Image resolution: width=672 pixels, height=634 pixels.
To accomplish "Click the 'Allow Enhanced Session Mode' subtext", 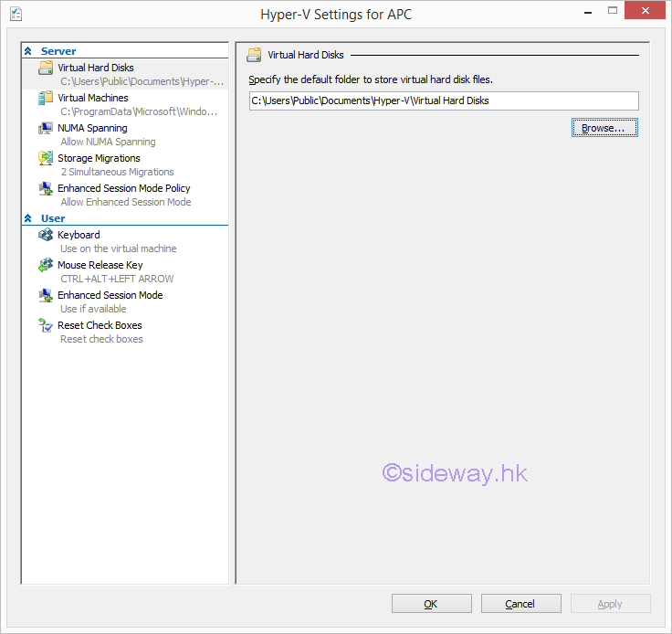I will coord(126,202).
